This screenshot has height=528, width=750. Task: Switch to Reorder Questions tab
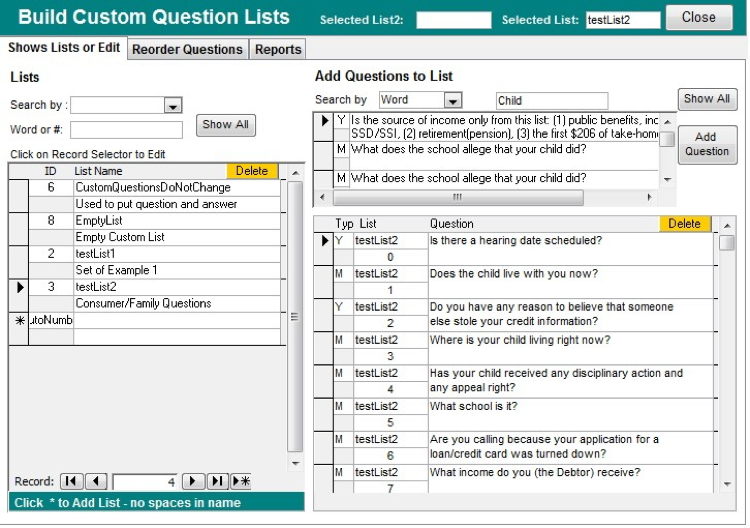click(x=187, y=49)
